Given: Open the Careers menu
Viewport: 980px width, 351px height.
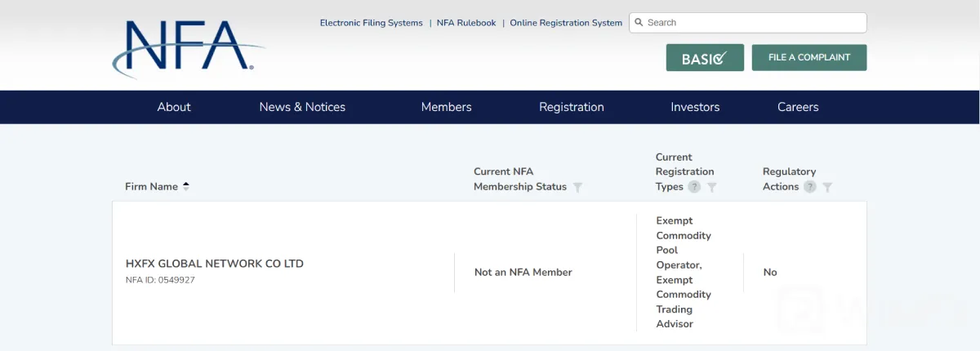Looking at the screenshot, I should pyautogui.click(x=798, y=107).
